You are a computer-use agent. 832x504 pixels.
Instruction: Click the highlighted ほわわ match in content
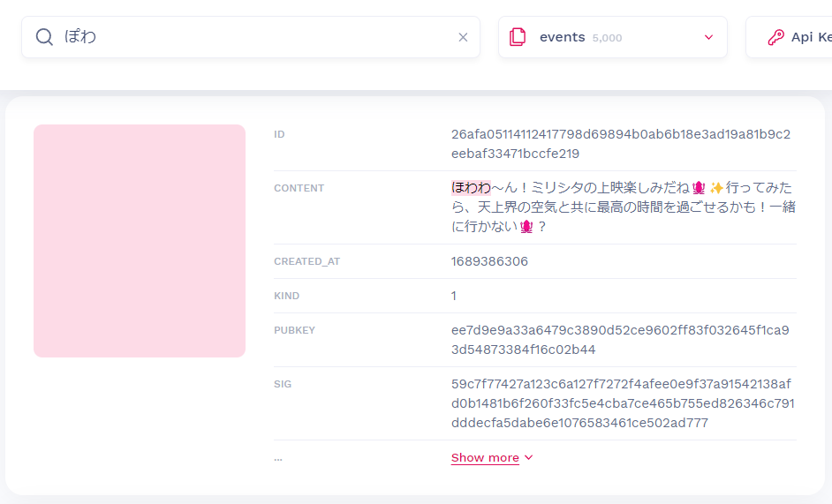[x=471, y=188]
